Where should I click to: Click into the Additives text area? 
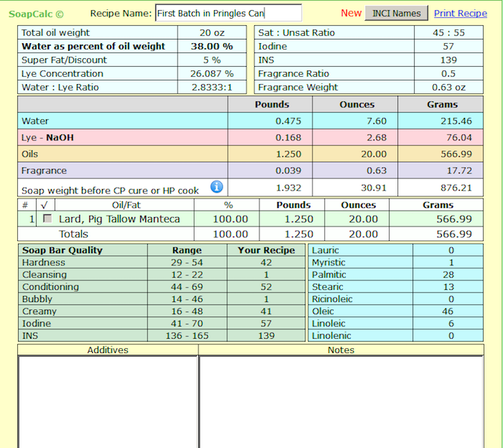[108, 401]
